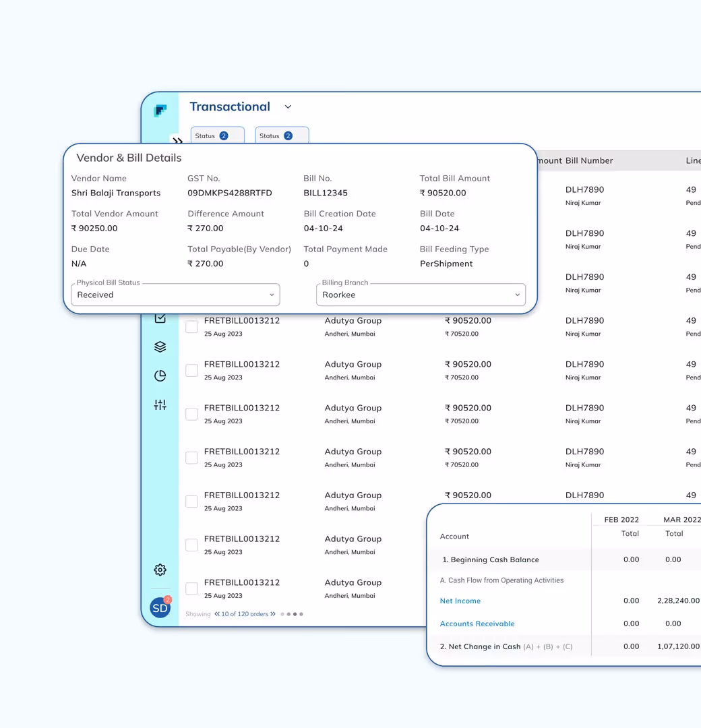The image size is (701, 728).
Task: Click the 'Vendor & Bill Details' panel title
Action: pos(129,158)
